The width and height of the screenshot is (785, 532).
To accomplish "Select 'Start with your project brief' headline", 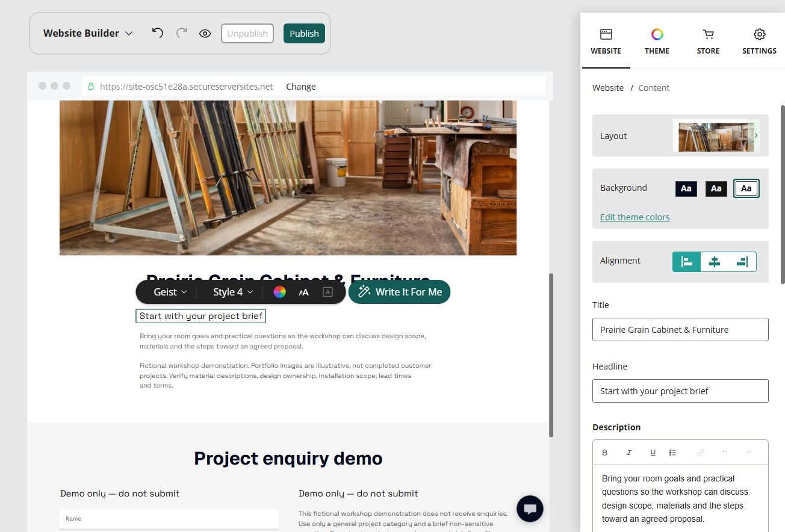I will (201, 316).
